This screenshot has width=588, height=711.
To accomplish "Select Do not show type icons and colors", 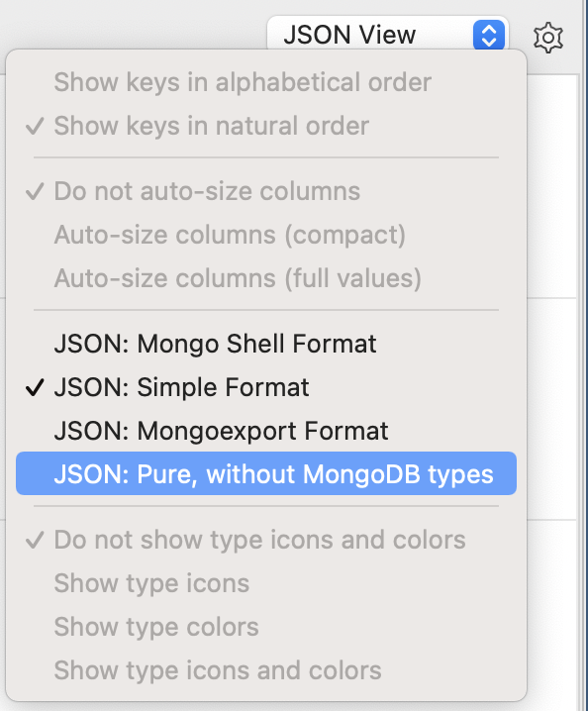I will (x=266, y=540).
